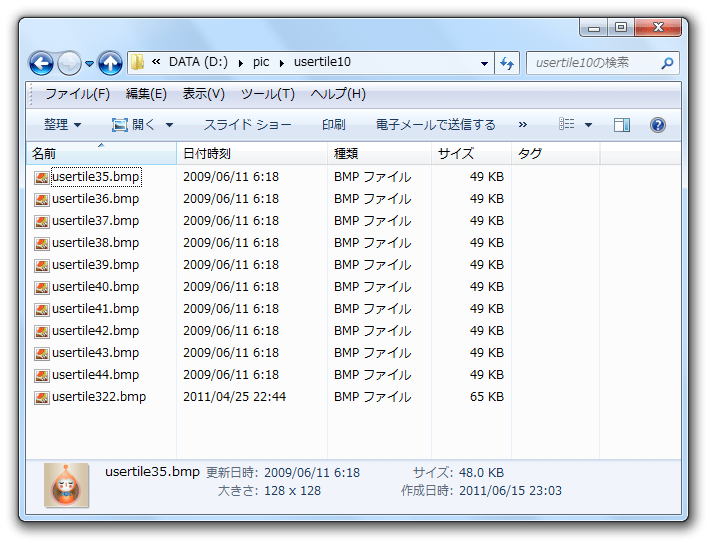Sort by 種類 column header
Image resolution: width=710 pixels, height=543 pixels.
pyautogui.click(x=379, y=154)
